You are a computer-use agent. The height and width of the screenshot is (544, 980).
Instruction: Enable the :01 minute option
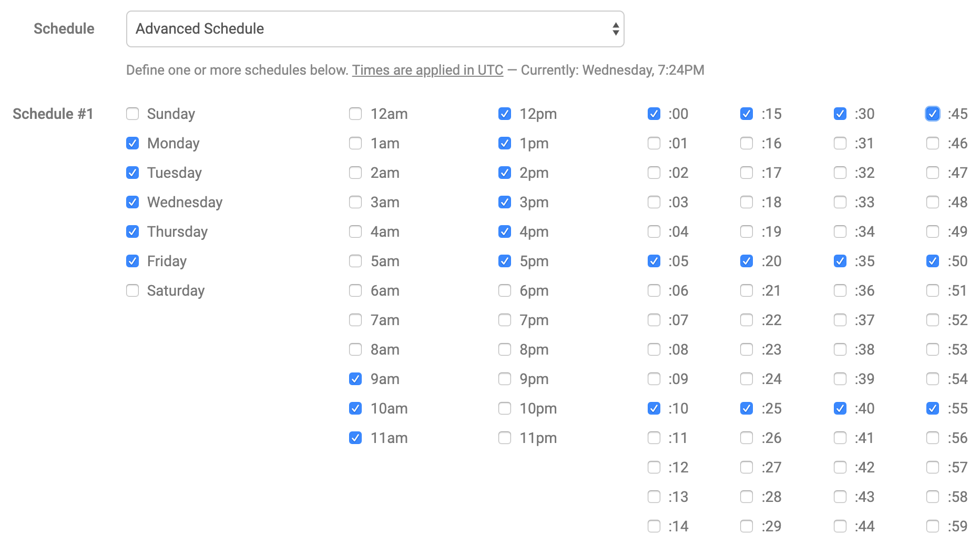pos(654,143)
